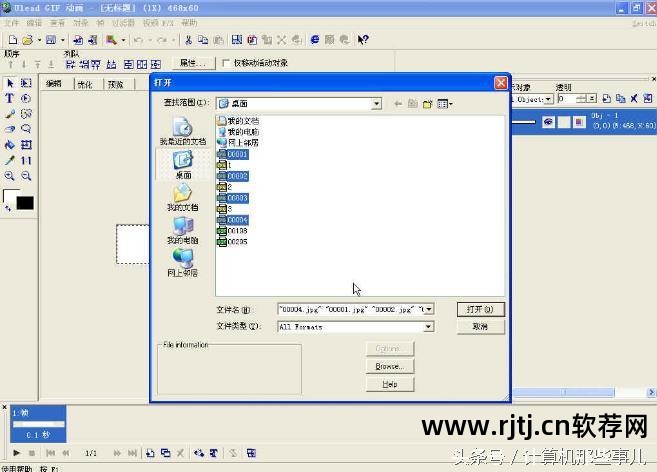Switch to the 优化 tab

(x=85, y=84)
